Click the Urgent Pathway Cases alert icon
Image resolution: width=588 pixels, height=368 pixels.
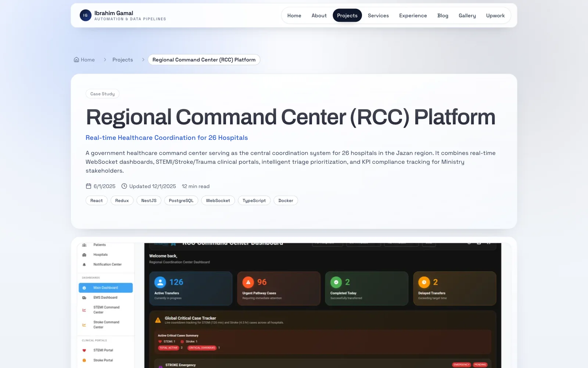click(248, 282)
